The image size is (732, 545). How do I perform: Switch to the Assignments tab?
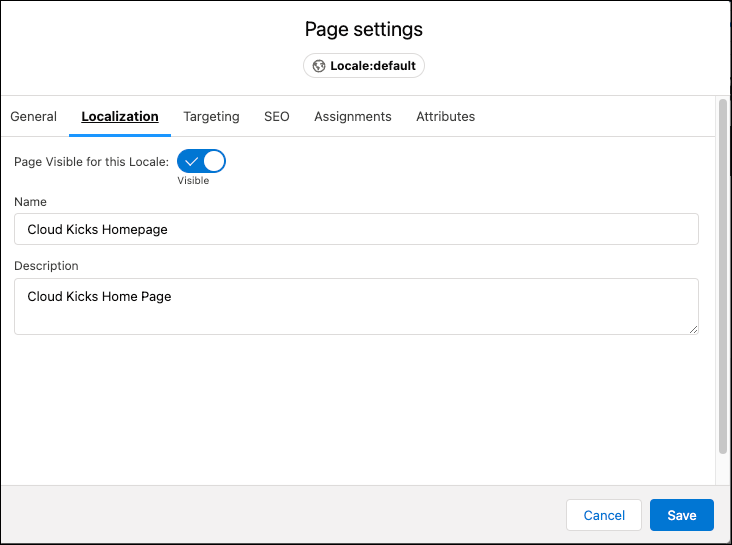click(x=353, y=116)
